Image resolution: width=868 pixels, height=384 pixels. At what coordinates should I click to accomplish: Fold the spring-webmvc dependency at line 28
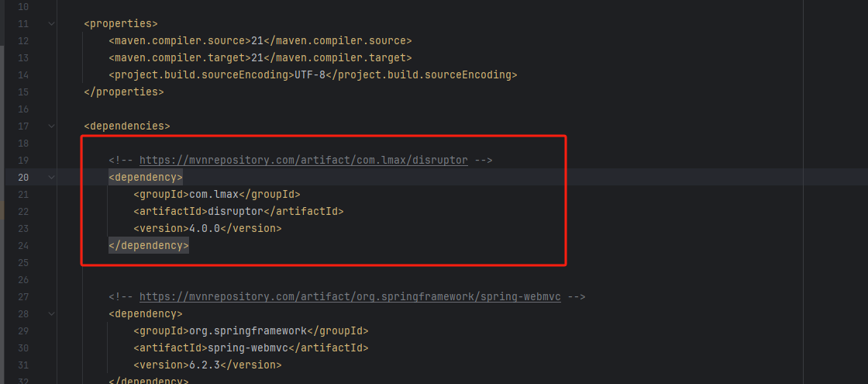pyautogui.click(x=51, y=313)
